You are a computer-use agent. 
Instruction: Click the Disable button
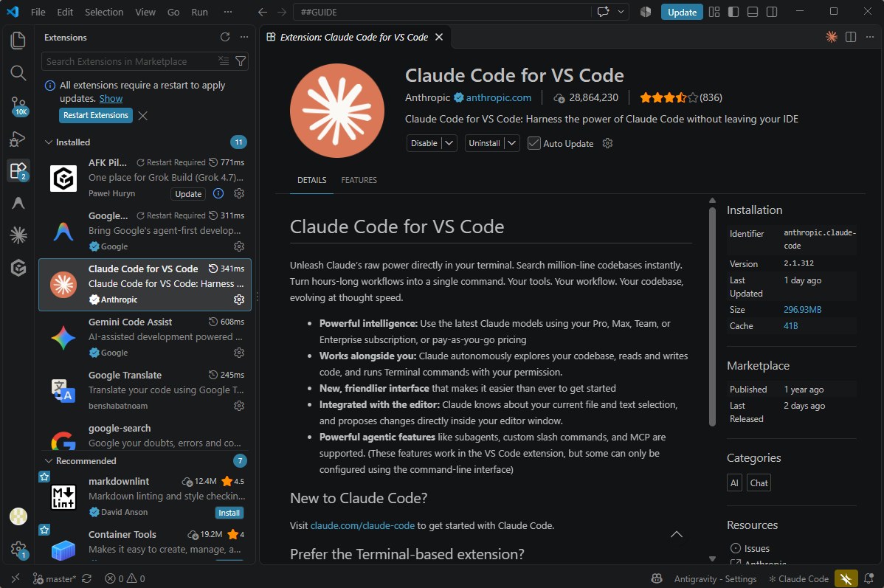point(424,143)
